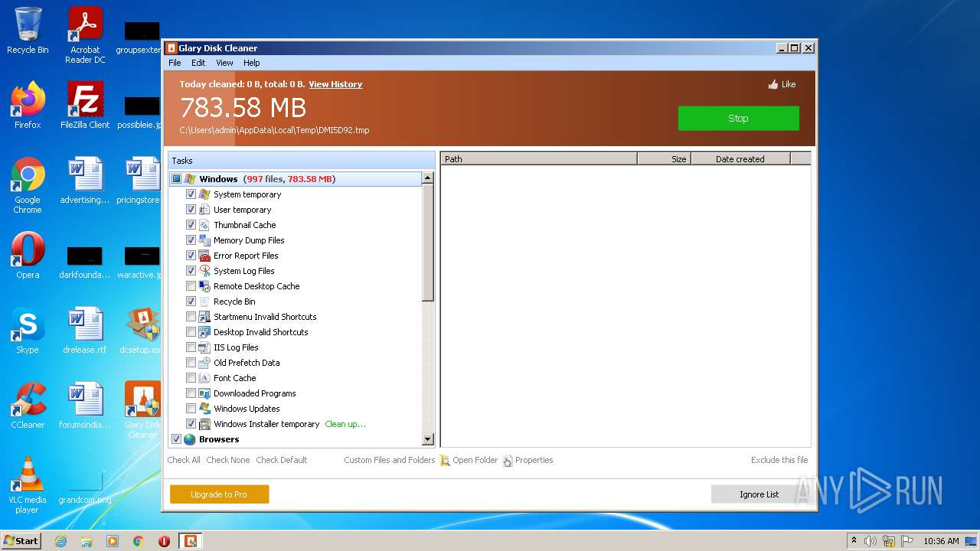The width and height of the screenshot is (980, 551).
Task: Click the Properties icon
Action: 508,461
